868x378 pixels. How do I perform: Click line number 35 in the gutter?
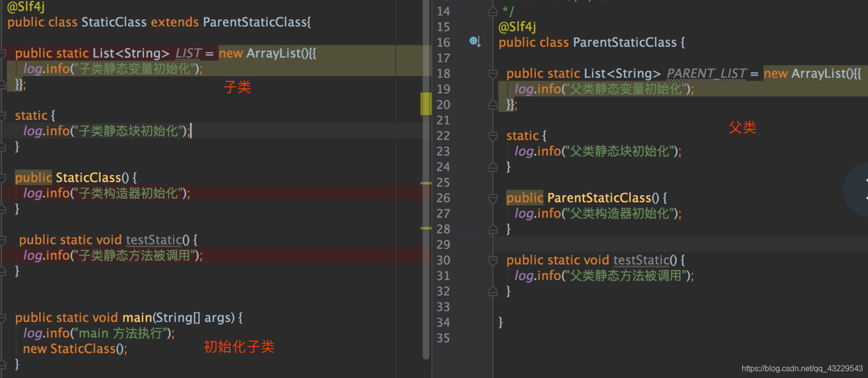click(x=443, y=338)
